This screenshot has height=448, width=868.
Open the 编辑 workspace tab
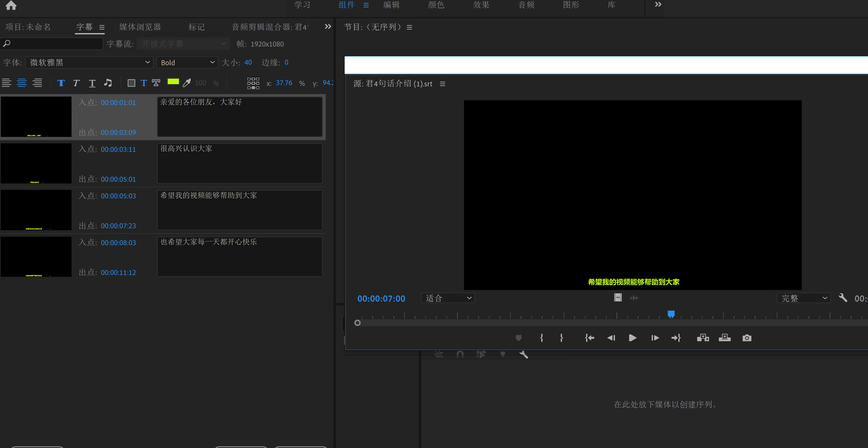[391, 5]
